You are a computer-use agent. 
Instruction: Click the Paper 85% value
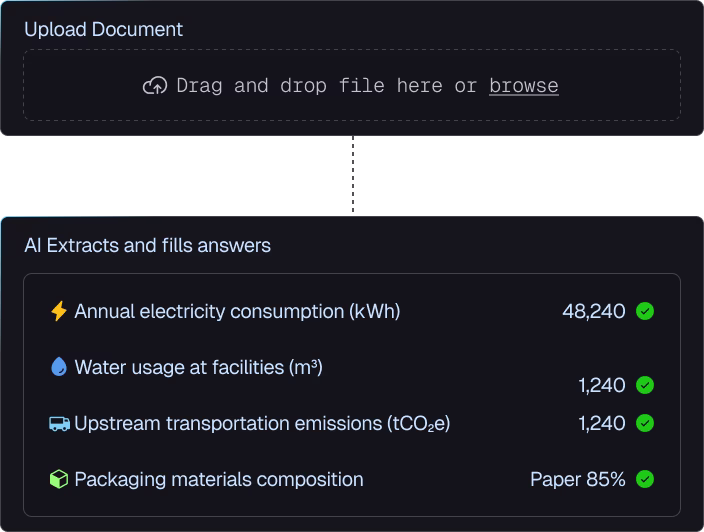coord(578,479)
